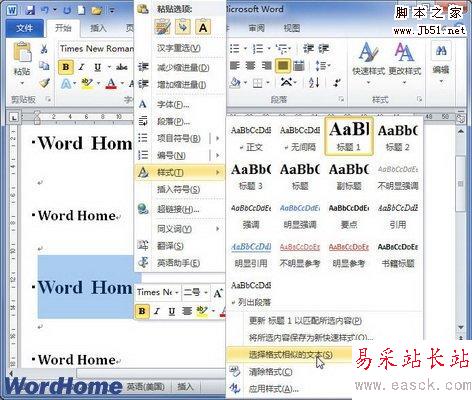This screenshot has width=472, height=400.
Task: Select Decrease Indent (减少缩进量) in context menu
Action: click(180, 67)
